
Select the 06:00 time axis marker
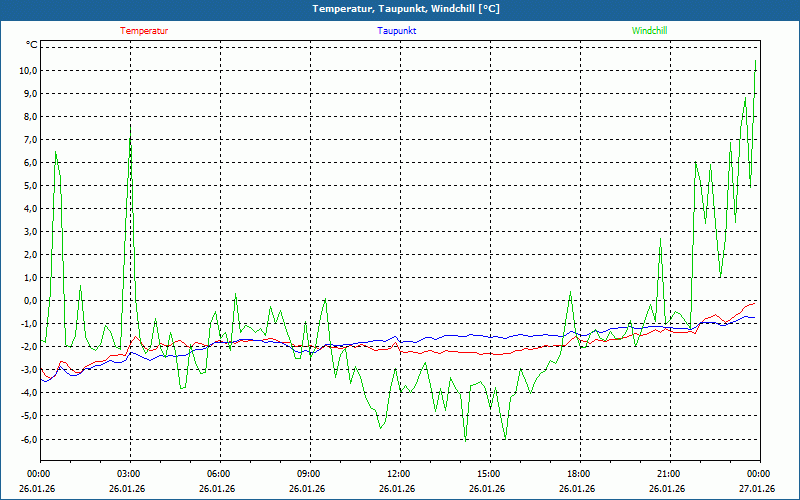click(x=219, y=474)
